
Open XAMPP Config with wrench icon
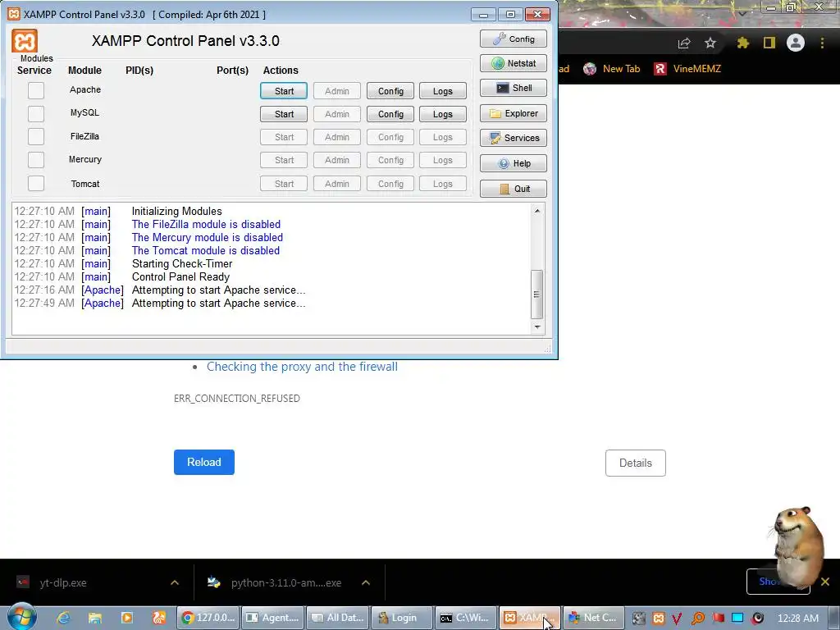[514, 39]
